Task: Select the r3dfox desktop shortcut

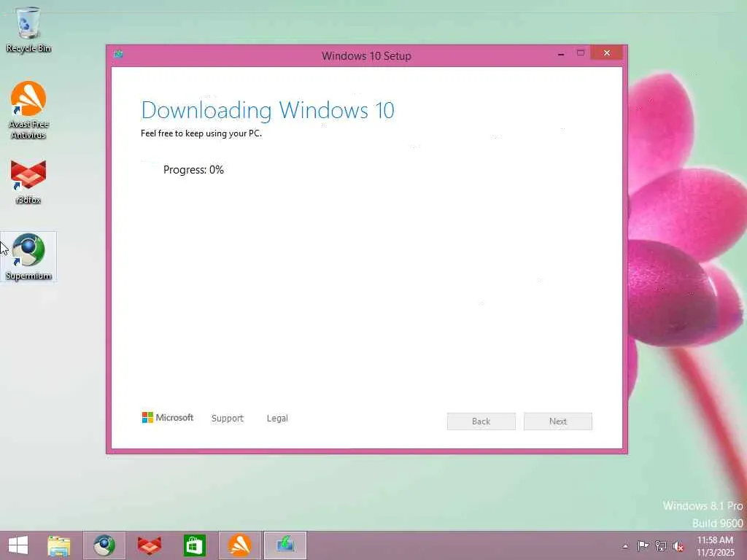Action: tap(28, 182)
